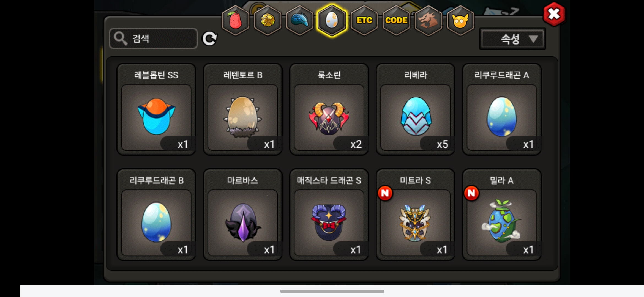This screenshot has width=644, height=297.
Task: Click the 검색 search field
Action: 153,38
